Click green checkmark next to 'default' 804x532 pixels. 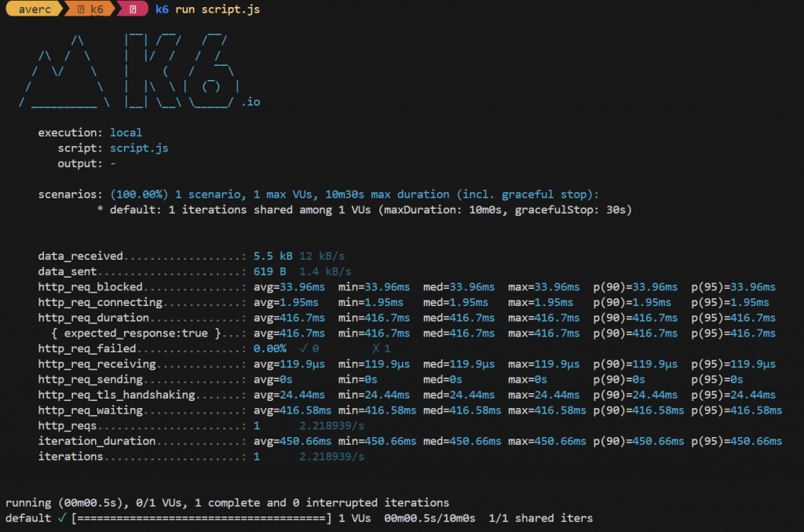pos(62,518)
